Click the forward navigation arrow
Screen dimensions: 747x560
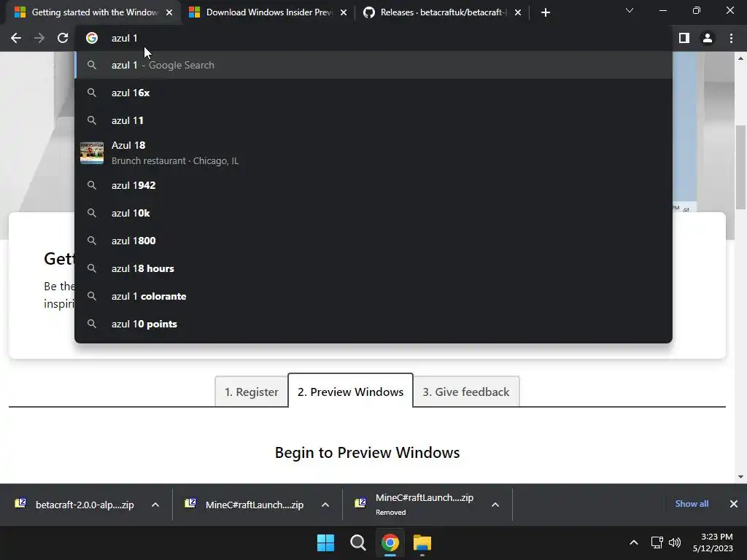39,38
